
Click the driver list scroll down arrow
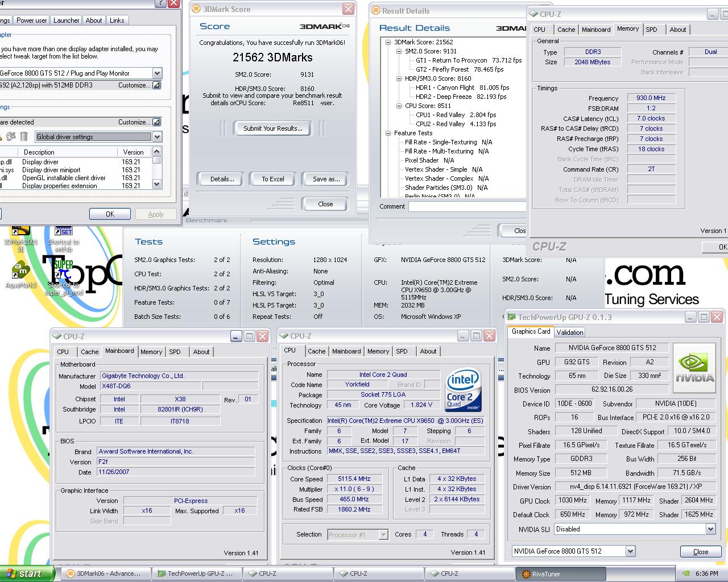click(157, 184)
